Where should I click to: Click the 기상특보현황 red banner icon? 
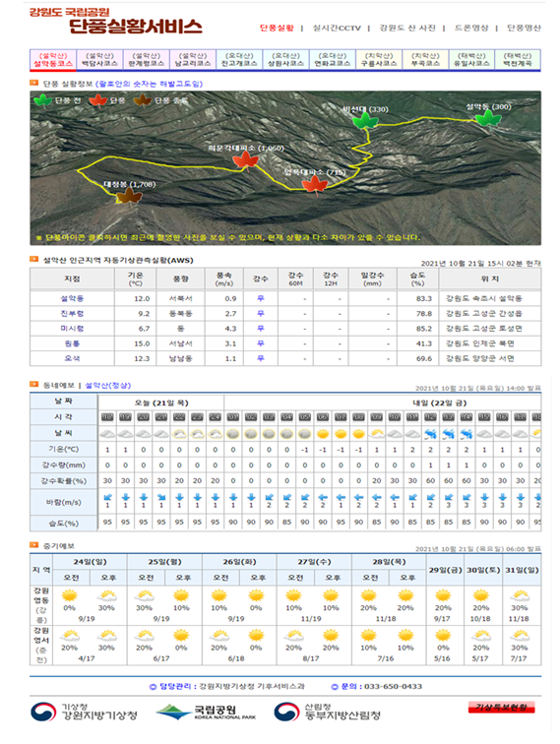point(501,708)
